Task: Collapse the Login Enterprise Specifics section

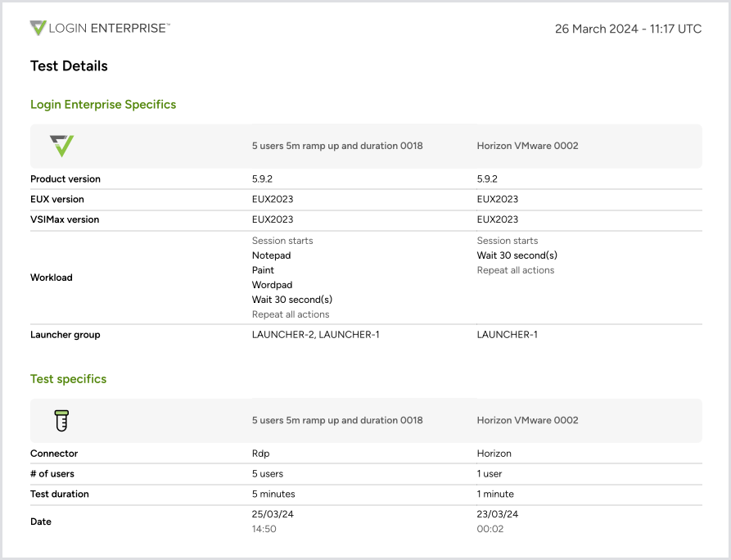Action: [x=103, y=104]
